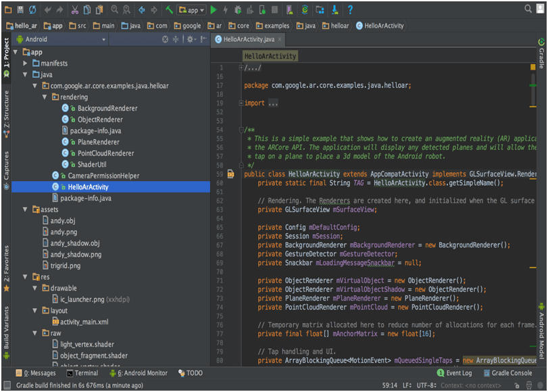Collapse the assets folder
The width and height of the screenshot is (548, 392).
pyautogui.click(x=25, y=210)
